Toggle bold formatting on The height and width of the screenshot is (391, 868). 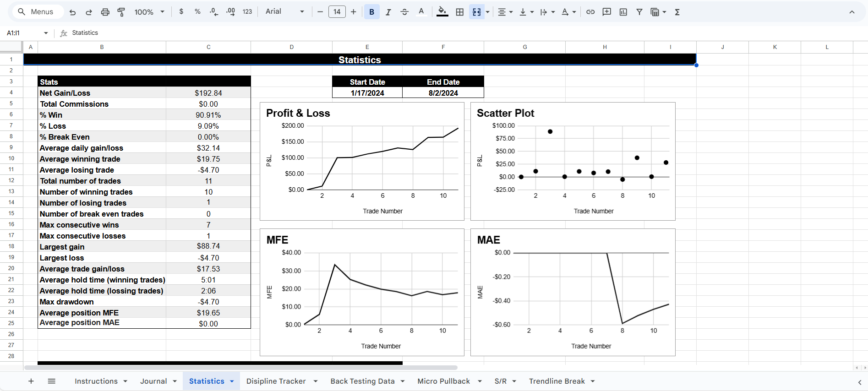372,12
